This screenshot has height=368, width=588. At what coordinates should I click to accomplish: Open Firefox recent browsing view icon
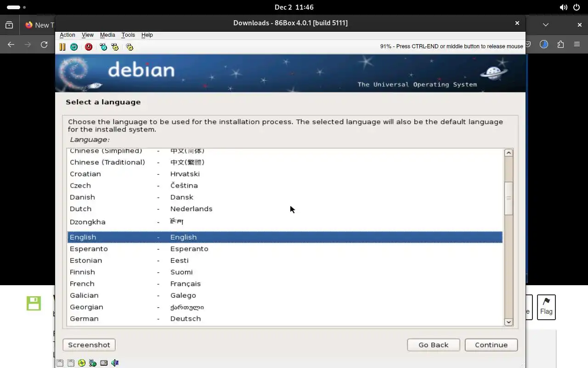pos(9,25)
